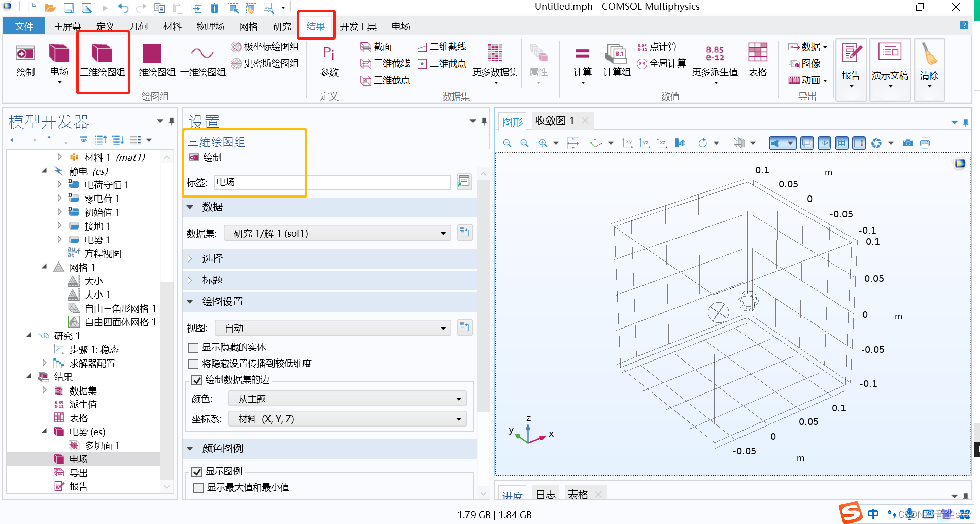Switch to the 开发工具 ribbon tab
The width and height of the screenshot is (980, 524).
[x=358, y=26]
